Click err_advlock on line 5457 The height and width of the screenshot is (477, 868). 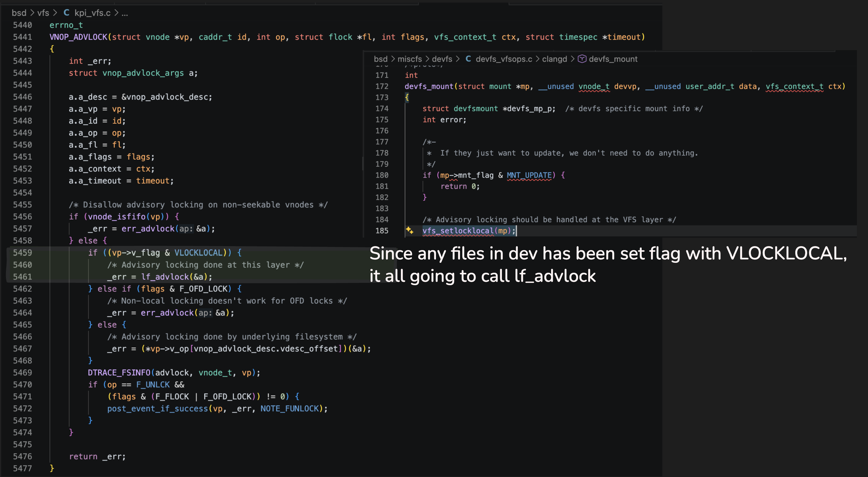[x=148, y=229]
